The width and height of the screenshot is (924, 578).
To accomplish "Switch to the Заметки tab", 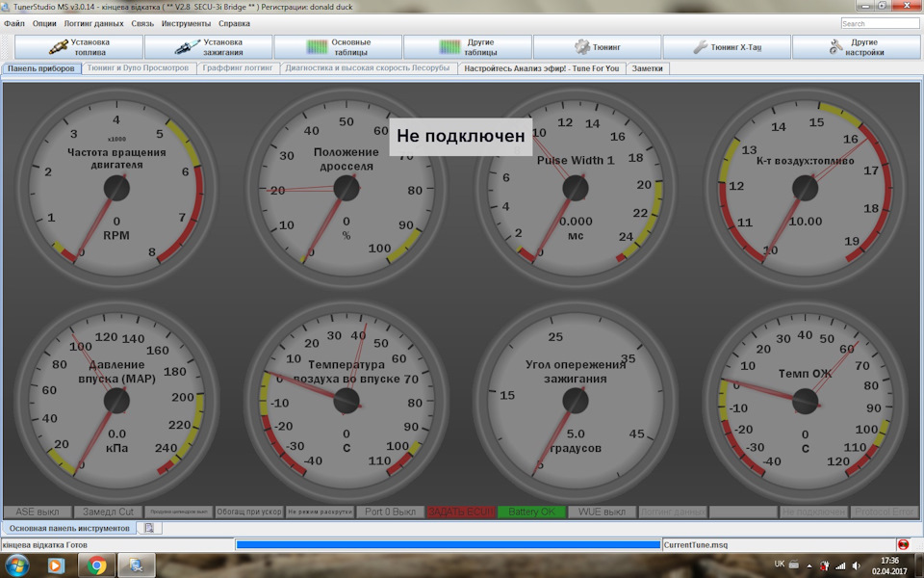I will tap(647, 68).
